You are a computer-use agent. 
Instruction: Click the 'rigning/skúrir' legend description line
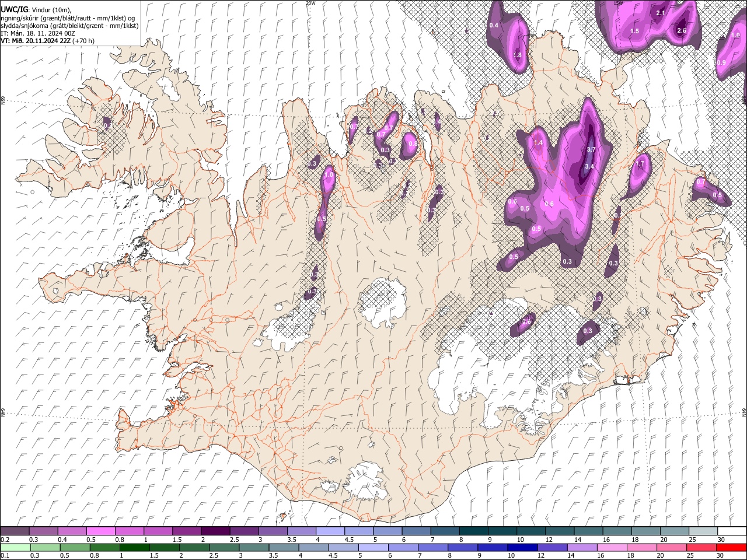click(x=68, y=17)
